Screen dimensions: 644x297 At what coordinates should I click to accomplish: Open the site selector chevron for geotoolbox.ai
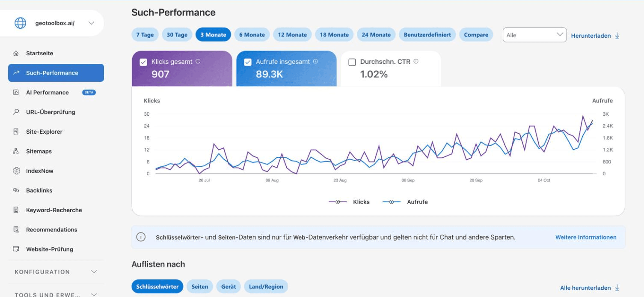coord(91,23)
